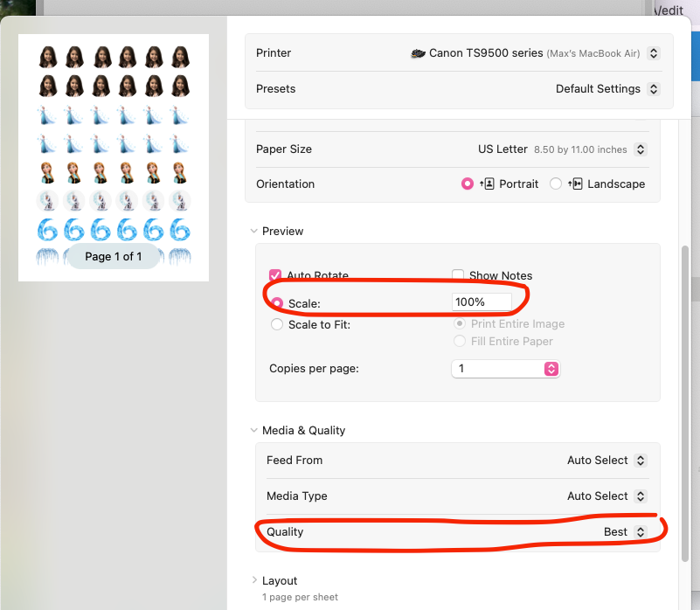
Task: Click the US Letter paper size value
Action: click(x=502, y=149)
